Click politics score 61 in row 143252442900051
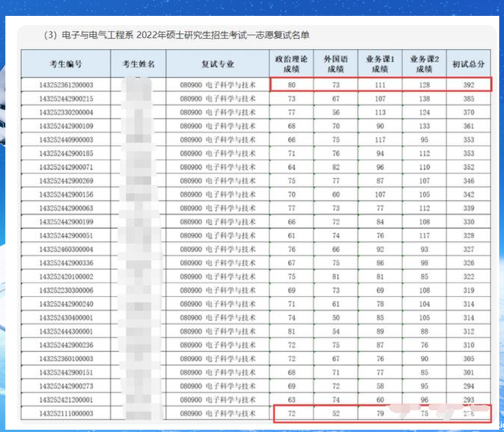The height and width of the screenshot is (432, 504). coord(291,235)
